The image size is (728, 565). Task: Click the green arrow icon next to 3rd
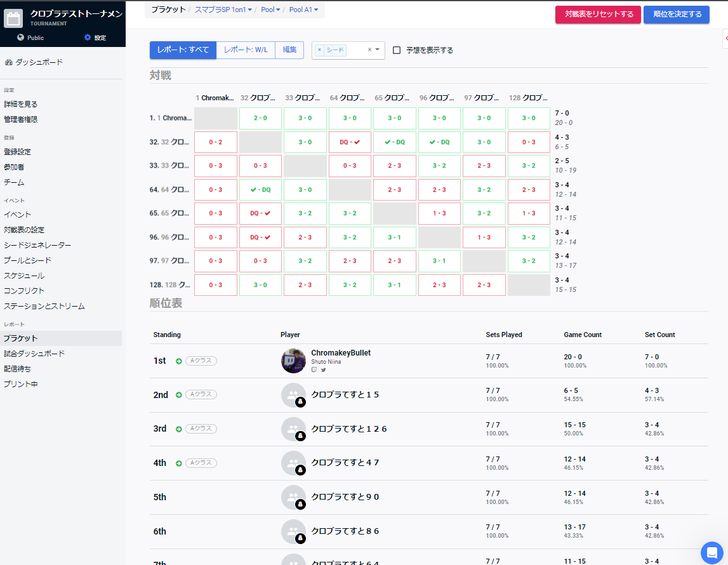(179, 429)
